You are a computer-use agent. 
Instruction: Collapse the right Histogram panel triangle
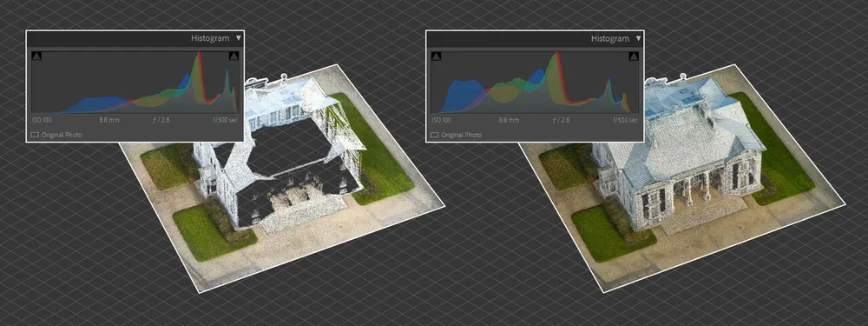pos(638,38)
